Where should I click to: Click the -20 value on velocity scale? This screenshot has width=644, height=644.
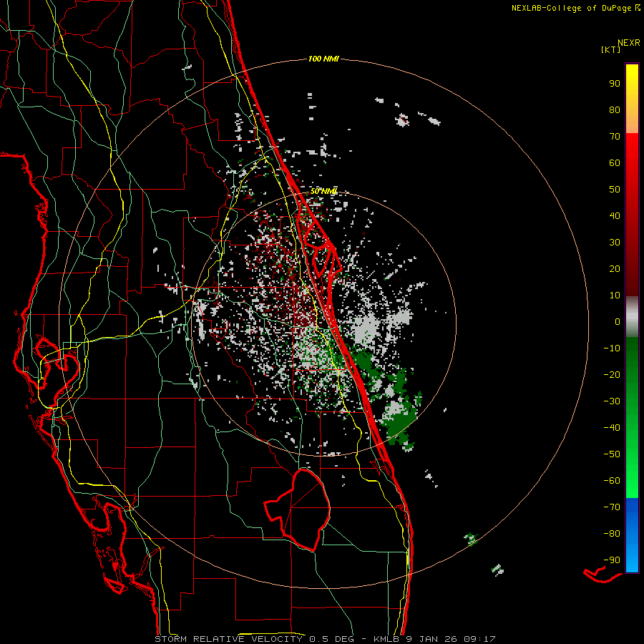(x=612, y=375)
